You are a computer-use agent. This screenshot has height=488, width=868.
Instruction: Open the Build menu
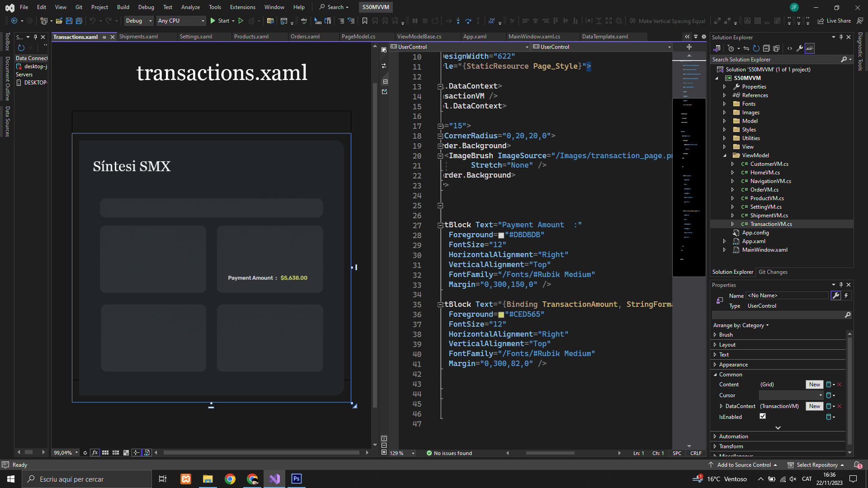(x=123, y=7)
